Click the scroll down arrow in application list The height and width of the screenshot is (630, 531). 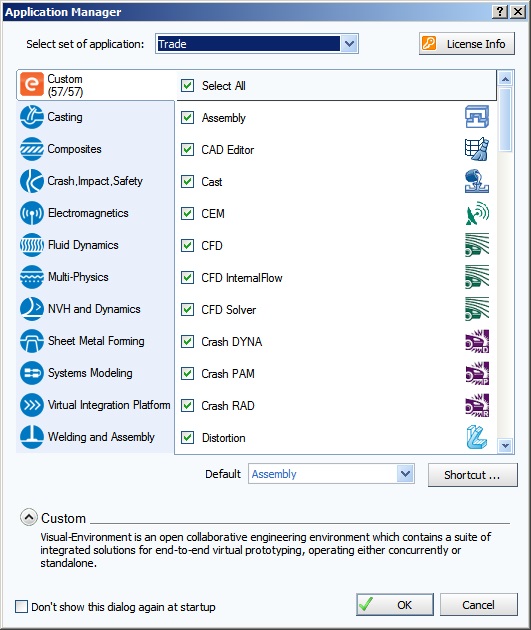(505, 446)
